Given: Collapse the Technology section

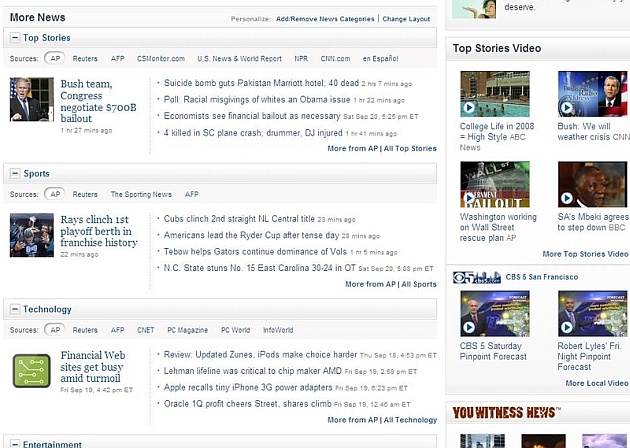Looking at the screenshot, I should [15, 310].
